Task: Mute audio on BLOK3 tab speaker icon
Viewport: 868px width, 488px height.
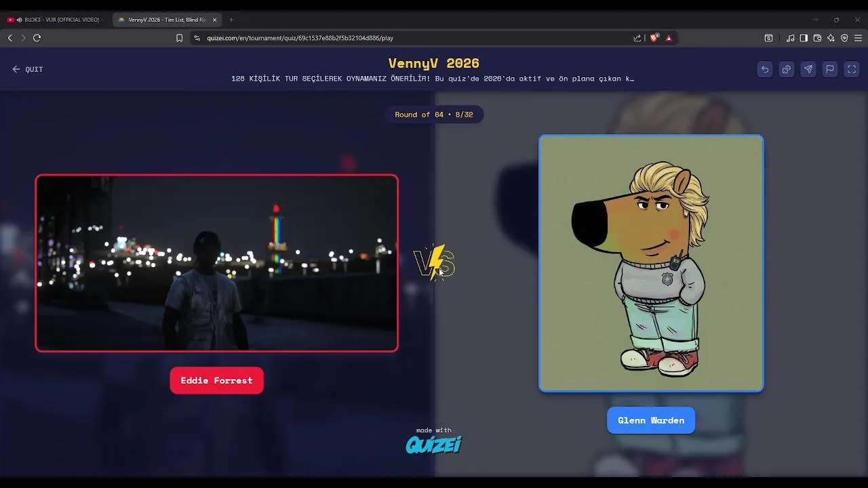Action: [19, 20]
